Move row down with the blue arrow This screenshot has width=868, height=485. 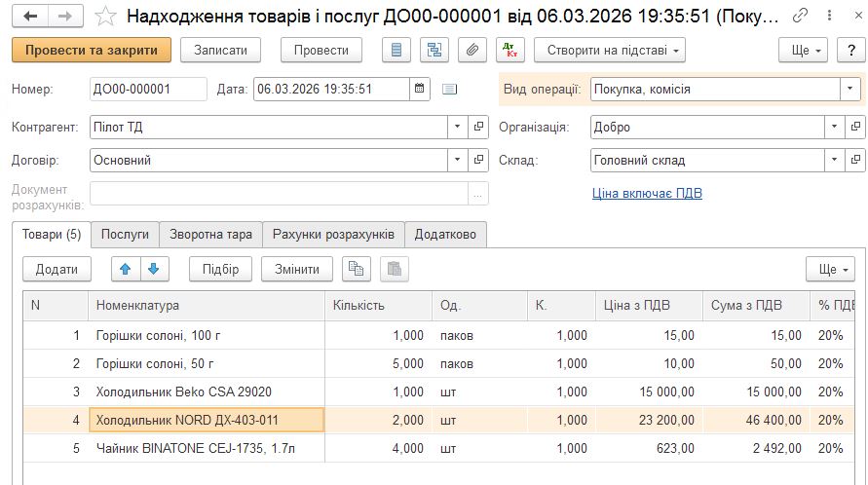click(x=153, y=269)
